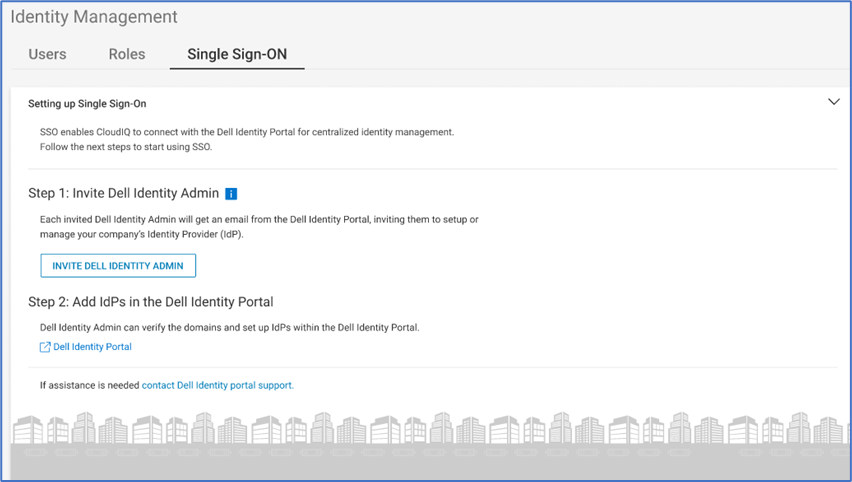Click the Follow the next steps text line
The height and width of the screenshot is (482, 852).
click(x=126, y=147)
